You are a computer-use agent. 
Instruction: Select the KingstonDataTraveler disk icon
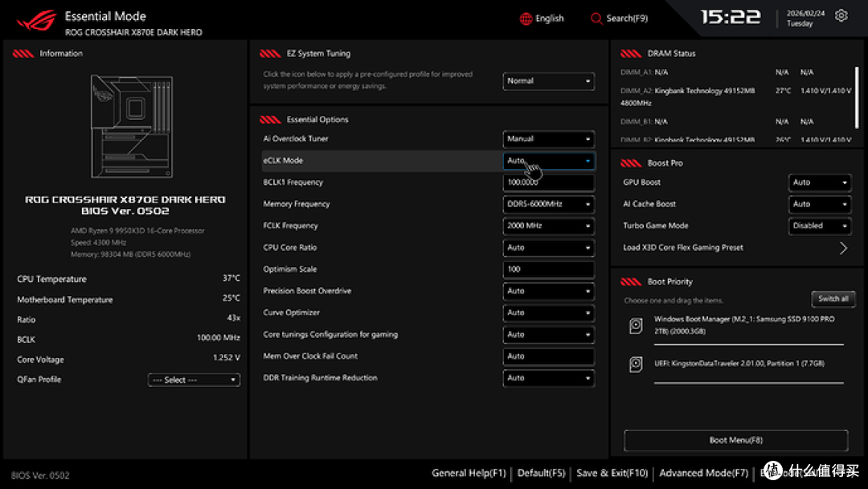tap(636, 364)
